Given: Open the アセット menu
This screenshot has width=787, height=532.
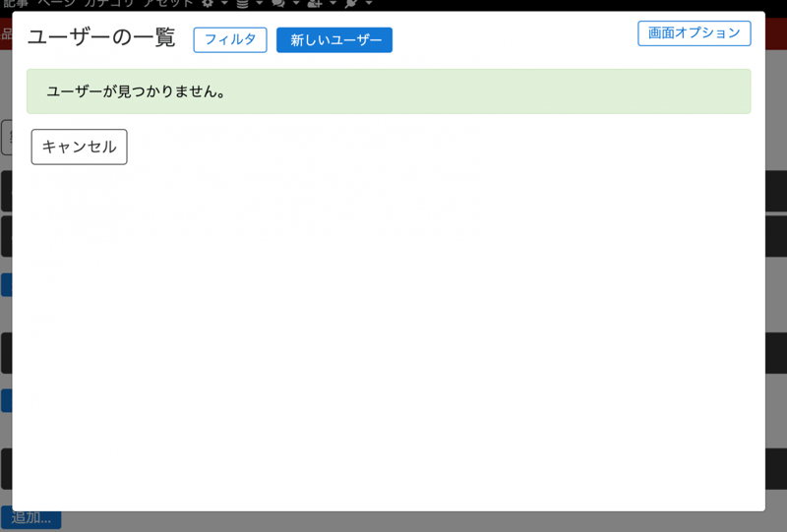Looking at the screenshot, I should click(167, 4).
